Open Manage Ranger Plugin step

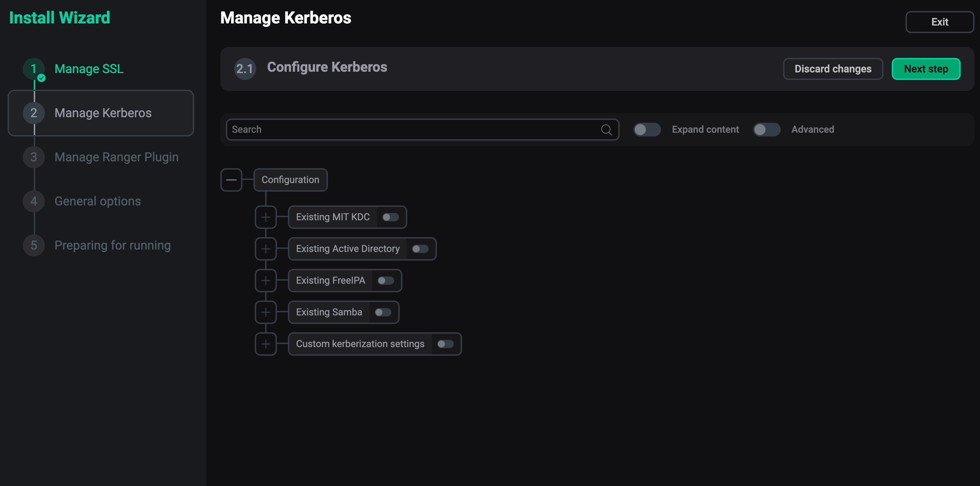(x=117, y=157)
